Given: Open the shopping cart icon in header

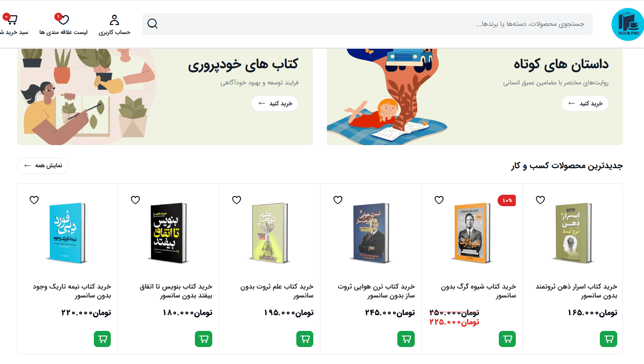Looking at the screenshot, I should (x=12, y=20).
